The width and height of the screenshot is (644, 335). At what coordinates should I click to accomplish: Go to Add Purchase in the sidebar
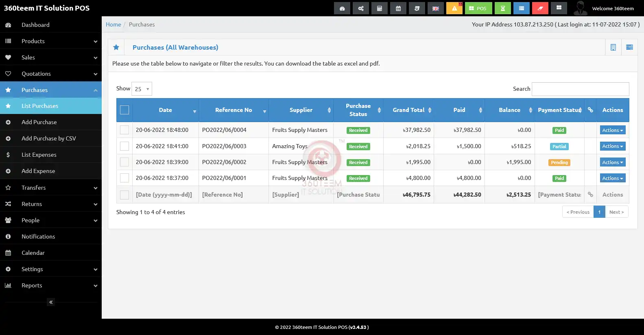51,122
